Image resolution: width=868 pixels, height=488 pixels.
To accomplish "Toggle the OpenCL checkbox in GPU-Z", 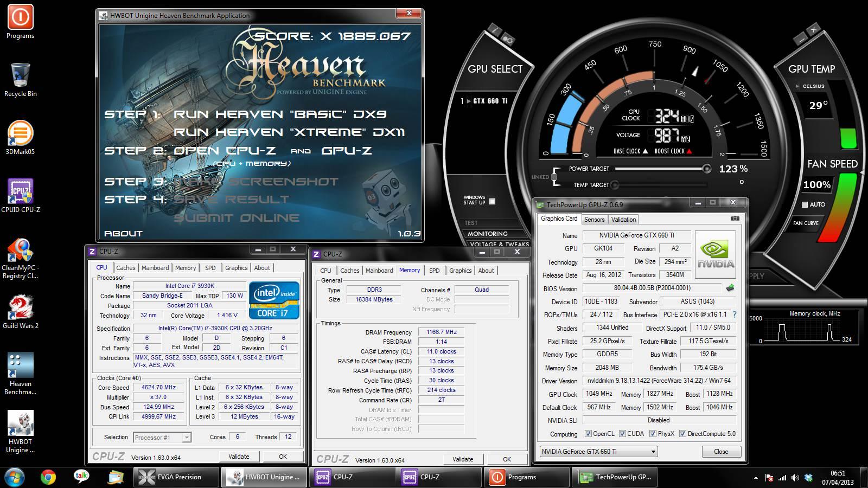I will pyautogui.click(x=588, y=434).
